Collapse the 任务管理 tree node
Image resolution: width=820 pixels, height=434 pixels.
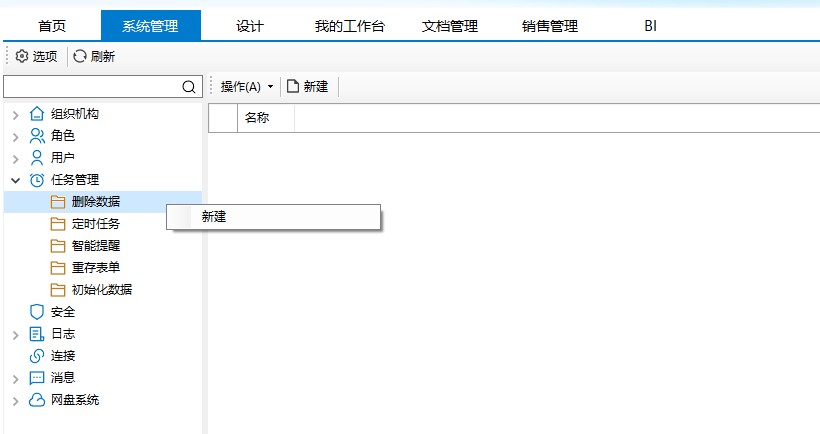click(x=15, y=180)
